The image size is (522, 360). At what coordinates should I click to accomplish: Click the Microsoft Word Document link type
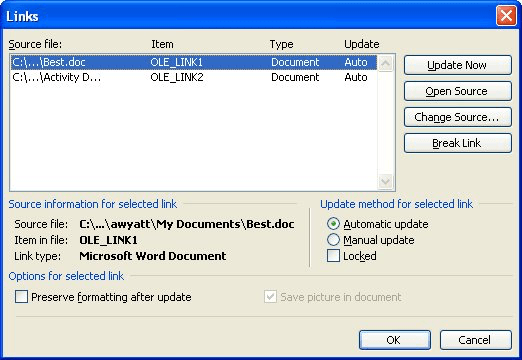pos(153,256)
